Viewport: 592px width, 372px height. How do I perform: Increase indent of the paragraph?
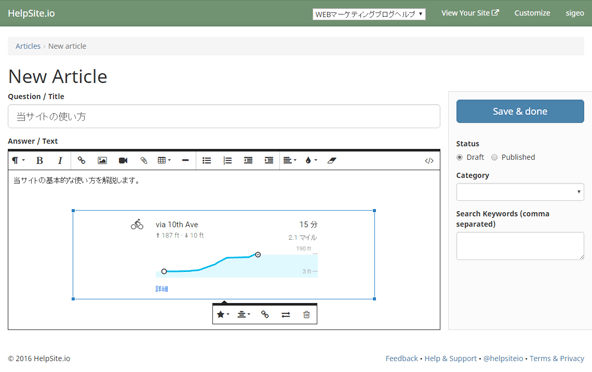(x=269, y=161)
